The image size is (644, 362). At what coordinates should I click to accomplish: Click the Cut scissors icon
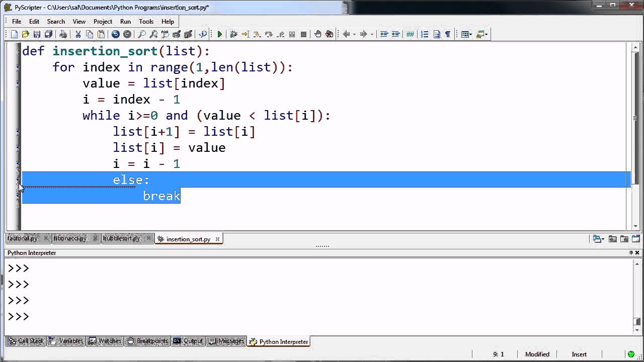coord(78,34)
